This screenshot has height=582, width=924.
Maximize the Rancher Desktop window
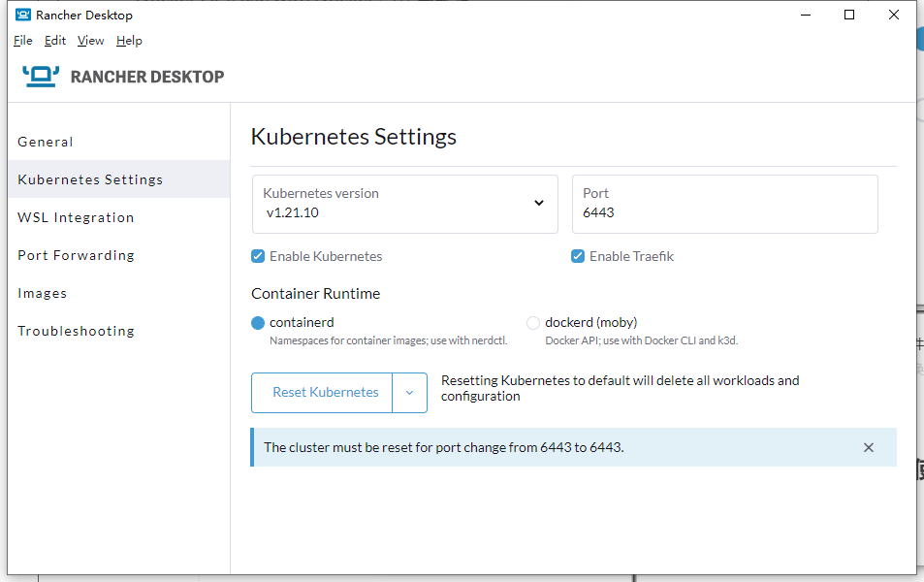click(x=849, y=15)
